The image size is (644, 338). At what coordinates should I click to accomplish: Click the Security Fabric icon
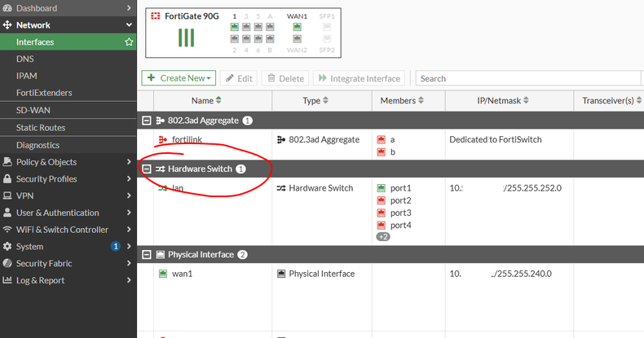(x=7, y=263)
